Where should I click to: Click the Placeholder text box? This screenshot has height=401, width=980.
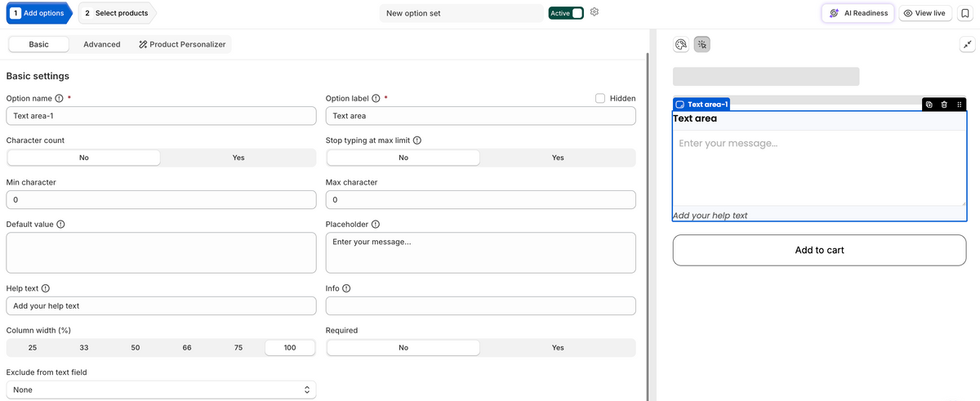[480, 252]
